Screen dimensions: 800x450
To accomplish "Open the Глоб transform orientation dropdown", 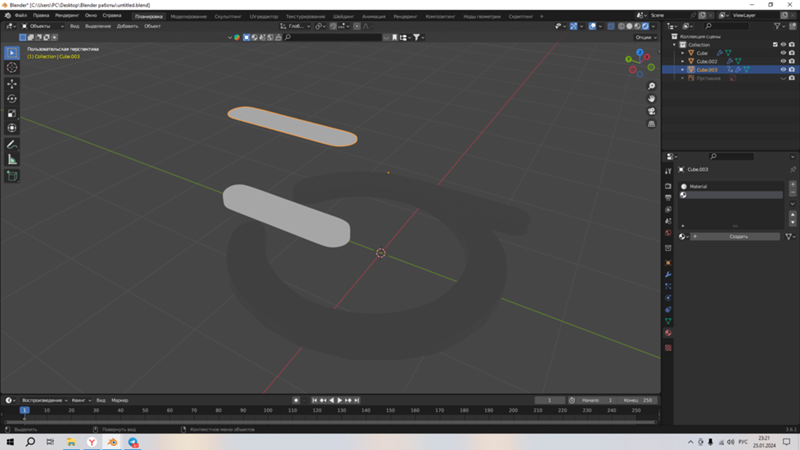I will tap(296, 26).
